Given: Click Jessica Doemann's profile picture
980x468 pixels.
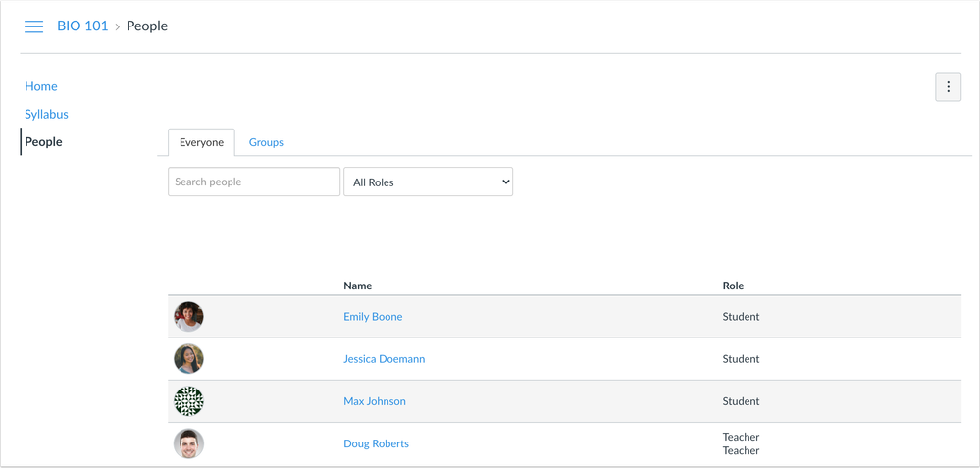Looking at the screenshot, I should pos(188,359).
